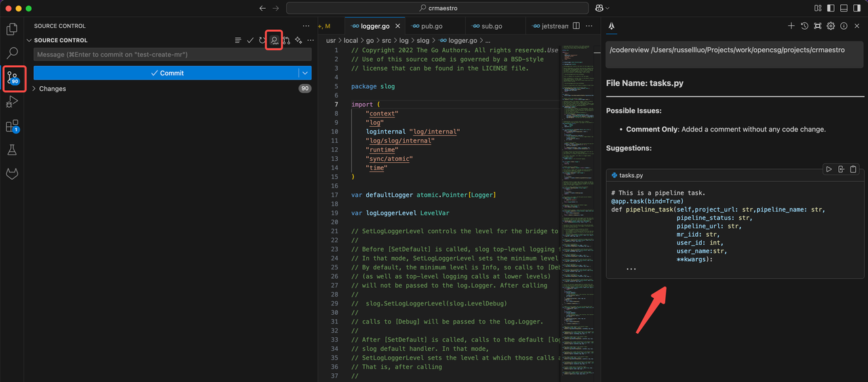Open the Search view in activity bar
Screen dimensions: 868x382
12,53
